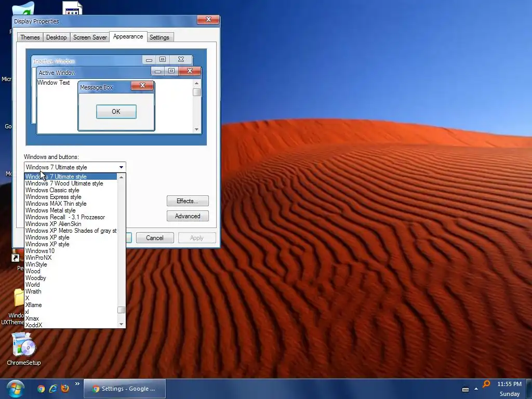Viewport: 532px width, 399px height.
Task: Click the orange search tray icon
Action: click(486, 384)
